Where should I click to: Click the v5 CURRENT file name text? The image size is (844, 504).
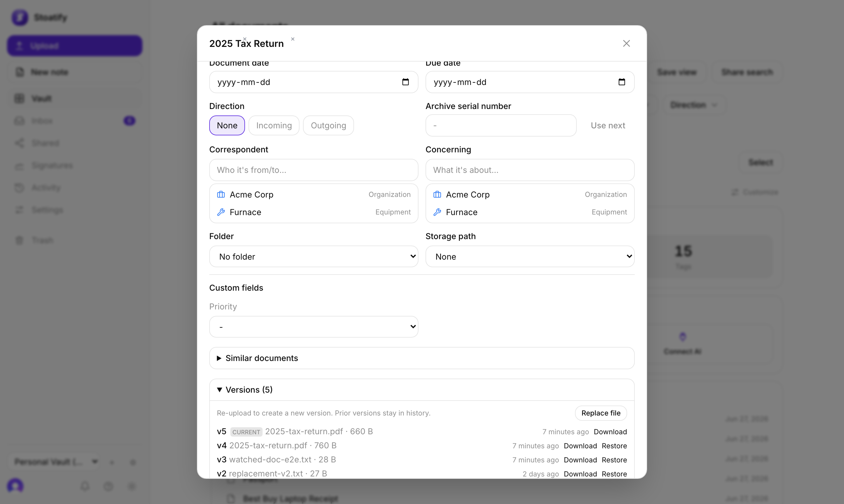click(x=304, y=431)
